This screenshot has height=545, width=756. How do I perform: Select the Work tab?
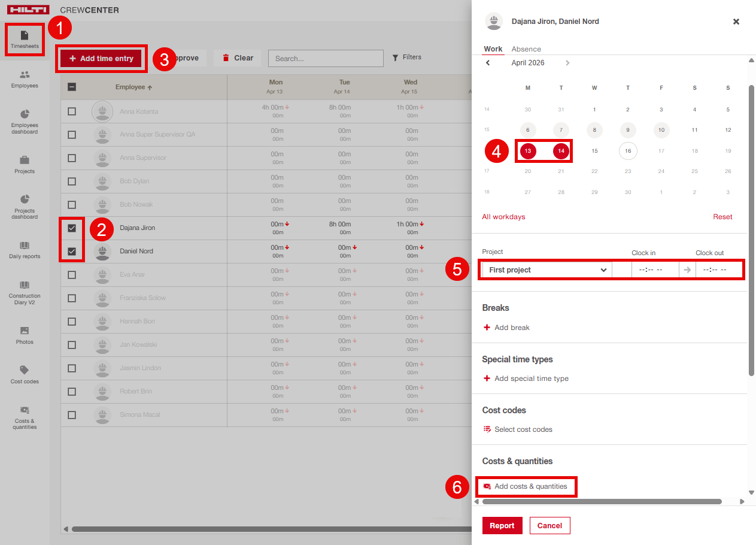pos(493,49)
